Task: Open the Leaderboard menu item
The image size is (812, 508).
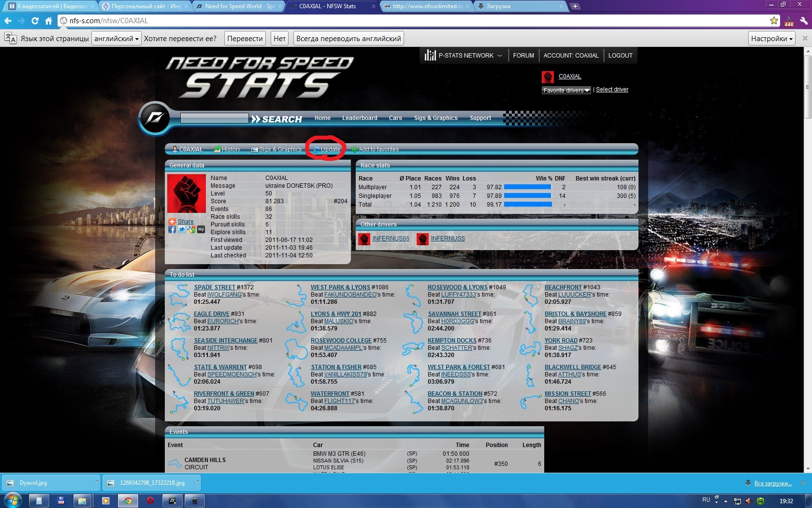Action: [x=360, y=118]
